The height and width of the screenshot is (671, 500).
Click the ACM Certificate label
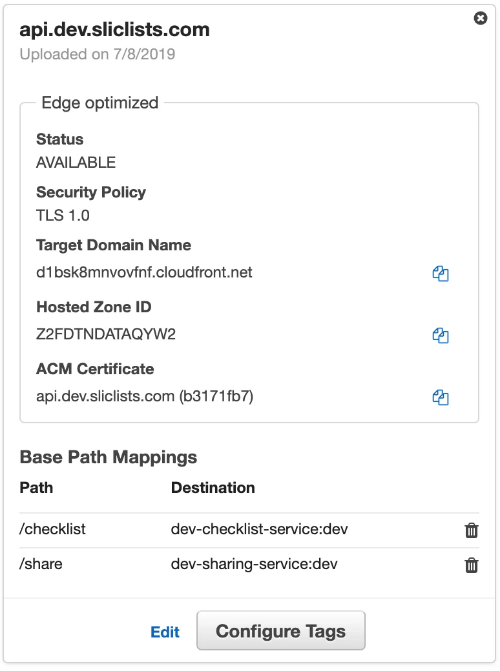(95, 369)
